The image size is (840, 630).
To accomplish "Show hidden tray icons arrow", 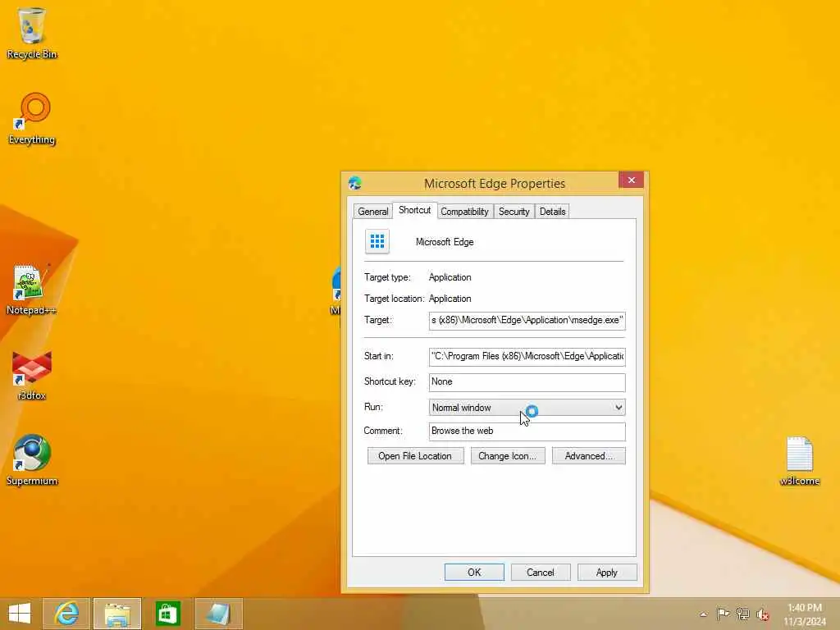I will (x=703, y=614).
